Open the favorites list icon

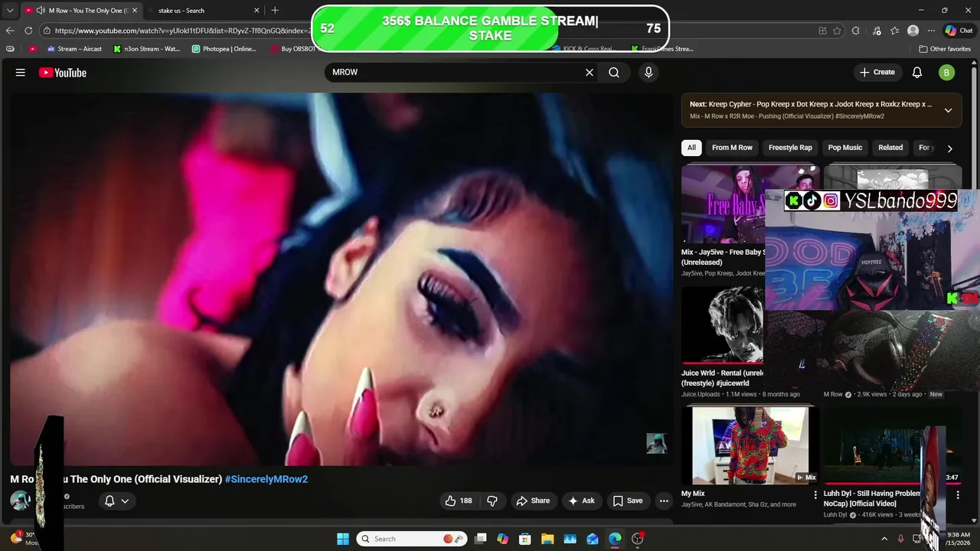[895, 31]
